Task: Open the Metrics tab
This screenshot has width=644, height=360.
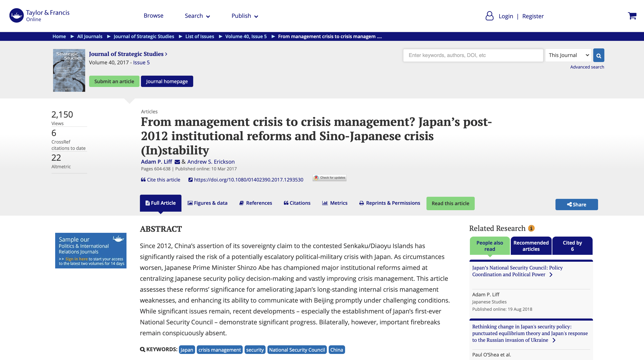Action: click(x=335, y=203)
